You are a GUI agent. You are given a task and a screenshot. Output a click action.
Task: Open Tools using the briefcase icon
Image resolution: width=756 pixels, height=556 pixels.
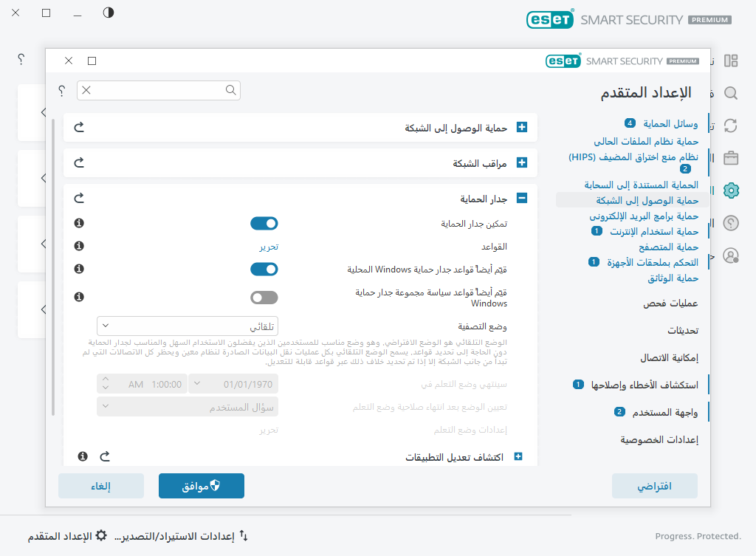(729, 158)
